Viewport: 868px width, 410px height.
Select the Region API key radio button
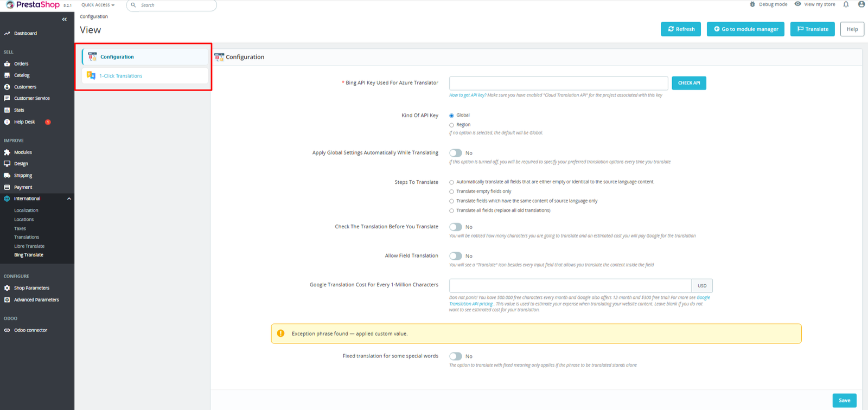coord(451,125)
